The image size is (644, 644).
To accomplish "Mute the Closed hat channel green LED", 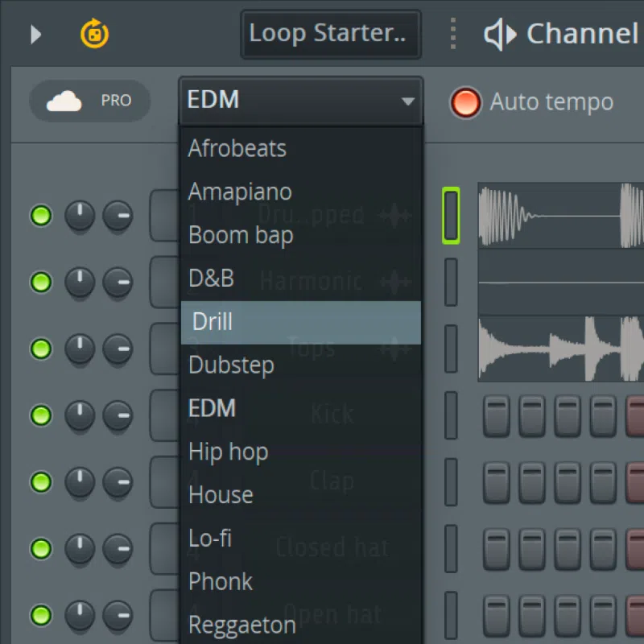I will point(41,548).
